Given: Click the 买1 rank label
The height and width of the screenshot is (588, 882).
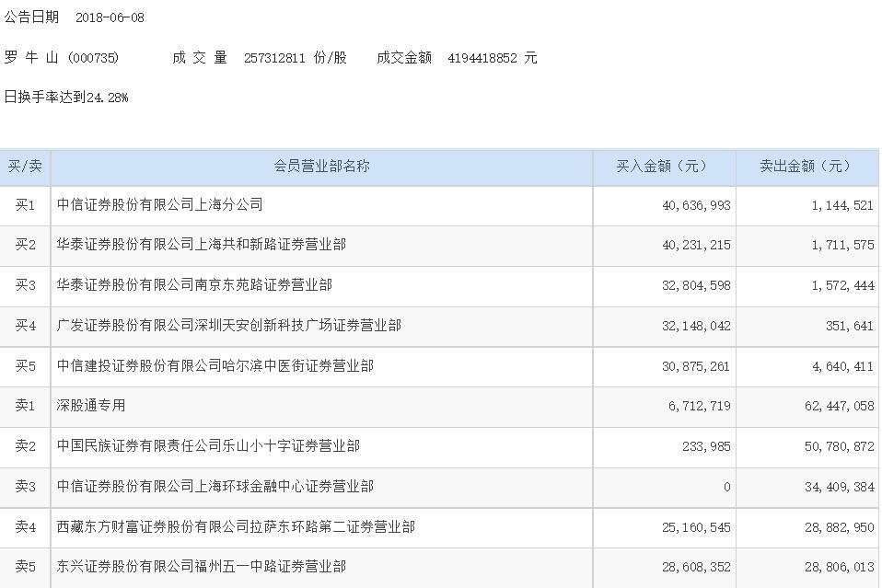Looking at the screenshot, I should [x=25, y=205].
